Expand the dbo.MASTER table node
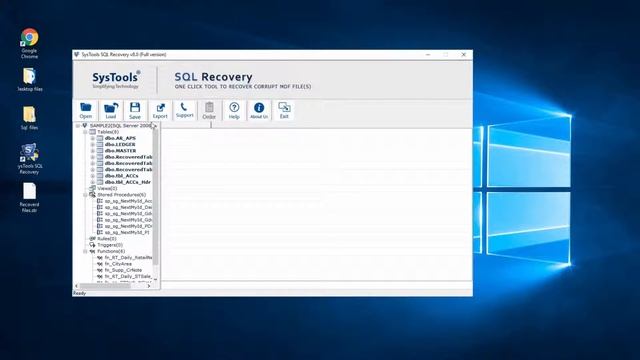 93,151
